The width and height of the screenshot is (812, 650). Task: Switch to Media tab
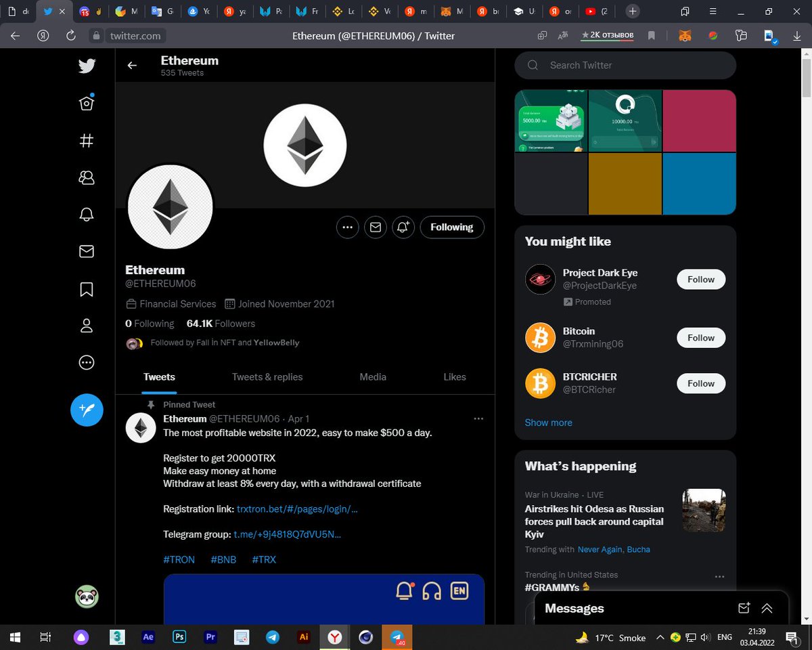(x=373, y=376)
